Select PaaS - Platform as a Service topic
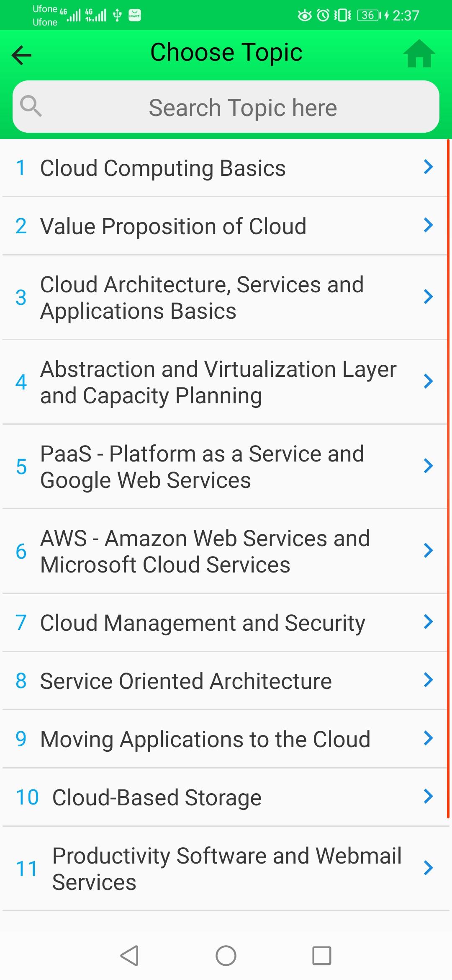Image resolution: width=452 pixels, height=980 pixels. coord(225,467)
